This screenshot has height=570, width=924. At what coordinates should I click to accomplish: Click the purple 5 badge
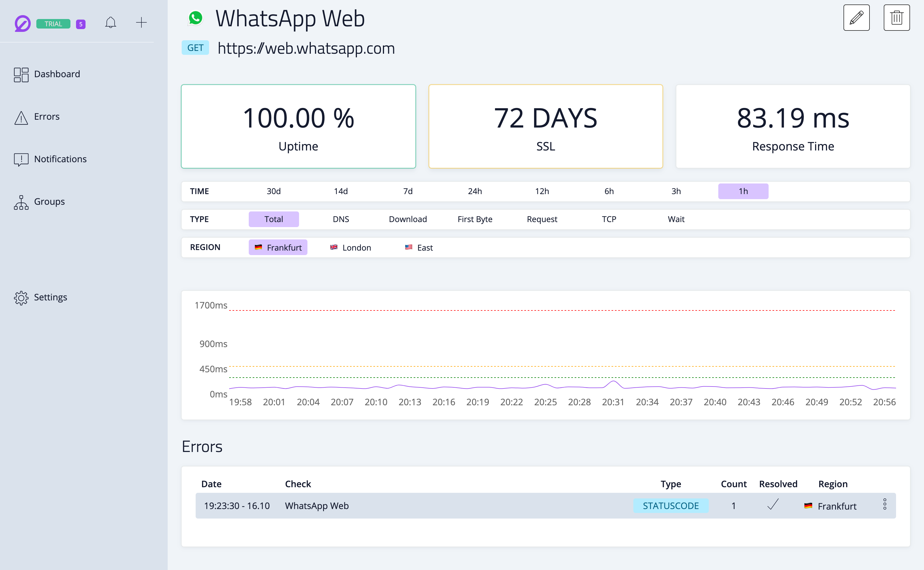(80, 24)
